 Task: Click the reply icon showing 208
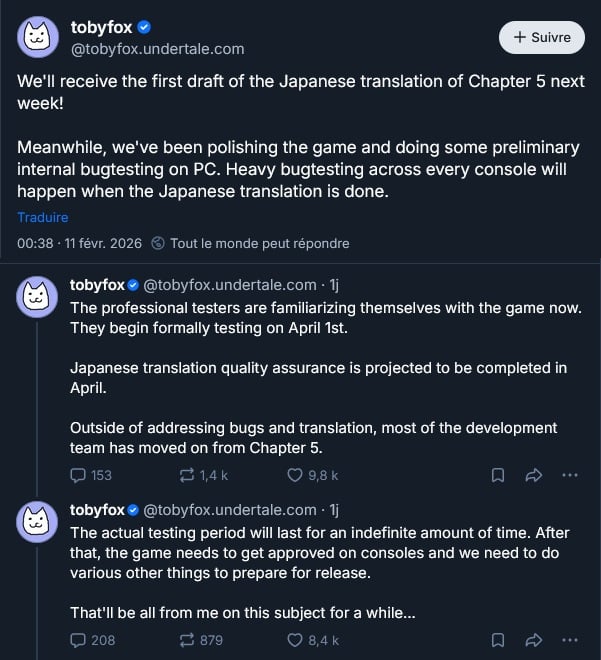tap(79, 640)
